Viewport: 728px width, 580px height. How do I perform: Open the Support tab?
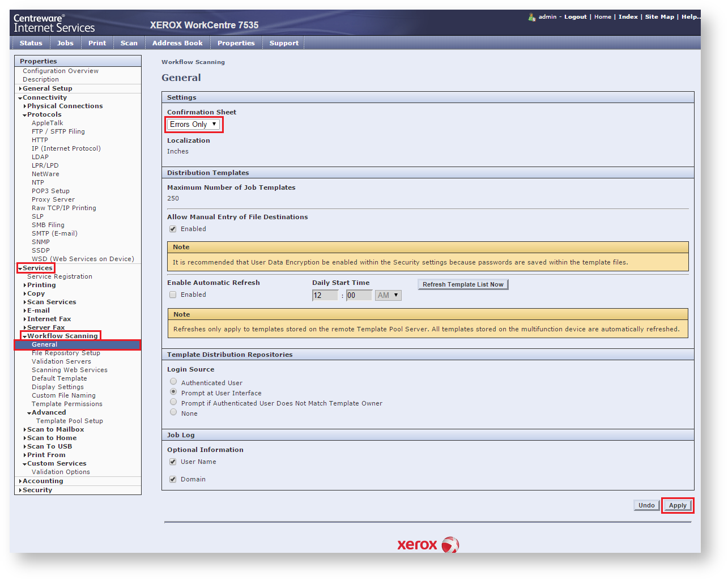click(x=284, y=43)
